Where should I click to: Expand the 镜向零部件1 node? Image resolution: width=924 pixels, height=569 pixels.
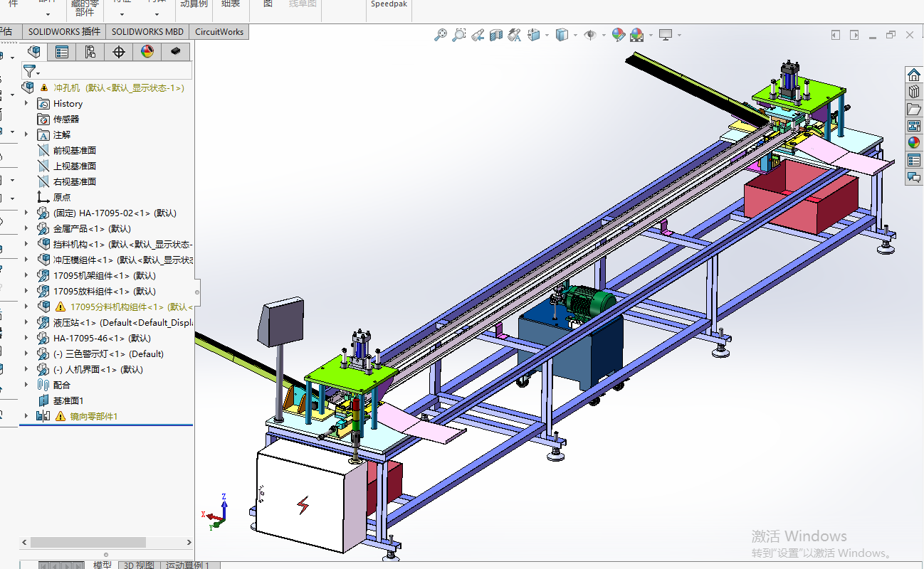26,416
